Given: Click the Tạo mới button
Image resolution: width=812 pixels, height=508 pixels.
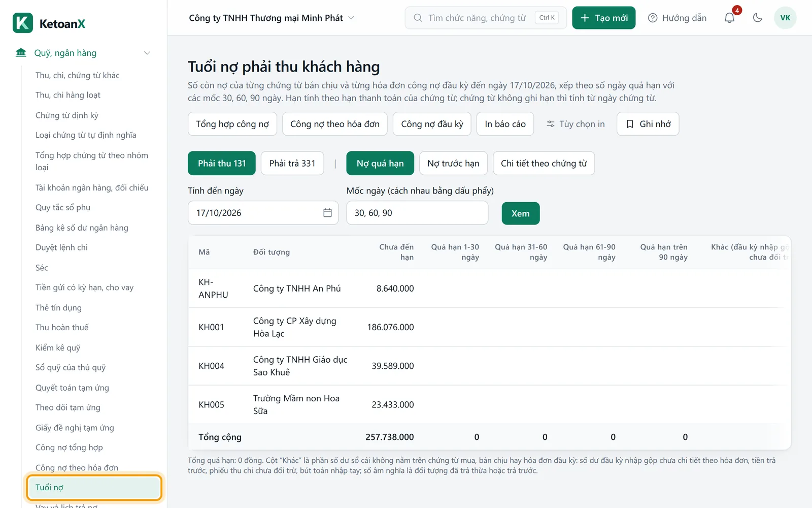Looking at the screenshot, I should [604, 18].
